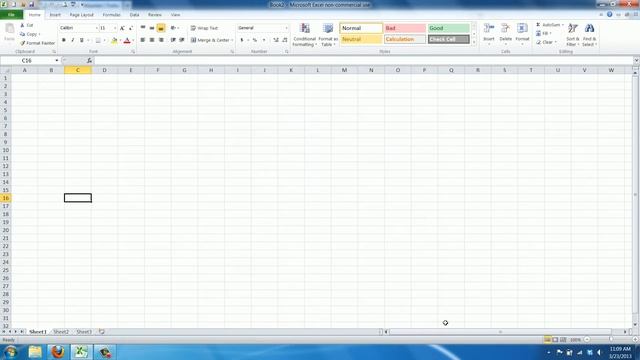Open the Calibri font name dropdown
This screenshot has width=640, height=360.
(97, 28)
